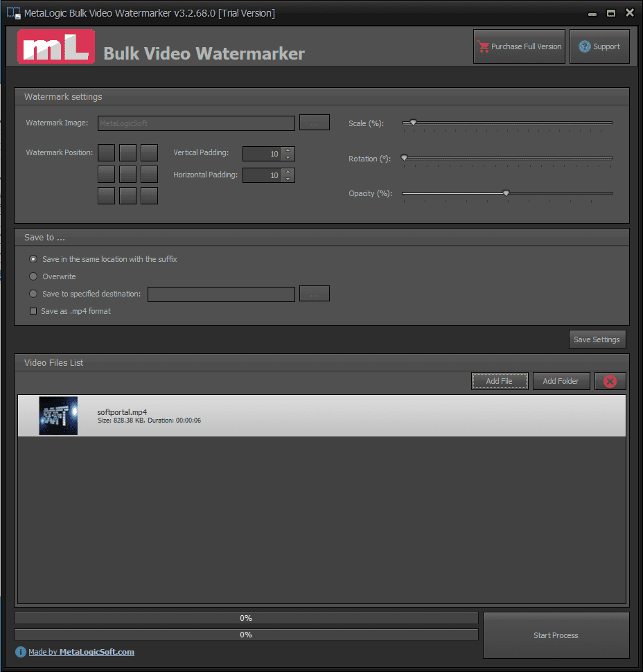Screen dimensions: 643x672
Task: Click the Size: 828.38 KB duration text
Action: click(149, 421)
